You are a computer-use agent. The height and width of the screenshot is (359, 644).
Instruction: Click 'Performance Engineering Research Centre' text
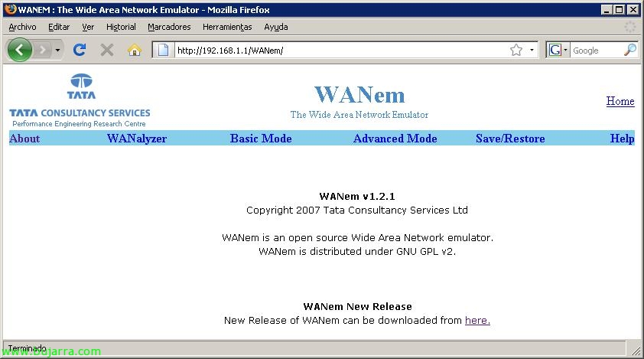tap(79, 124)
